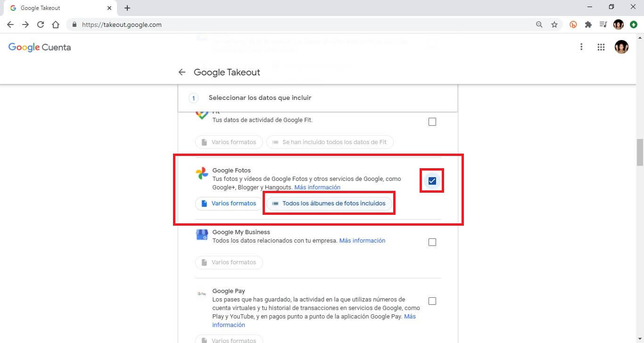Click Varios formatos under Google My Business
This screenshot has width=644, height=343.
tap(229, 262)
